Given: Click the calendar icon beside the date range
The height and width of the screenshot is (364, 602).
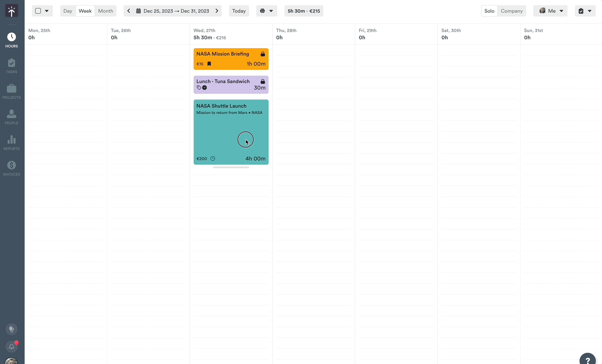Looking at the screenshot, I should tap(138, 11).
